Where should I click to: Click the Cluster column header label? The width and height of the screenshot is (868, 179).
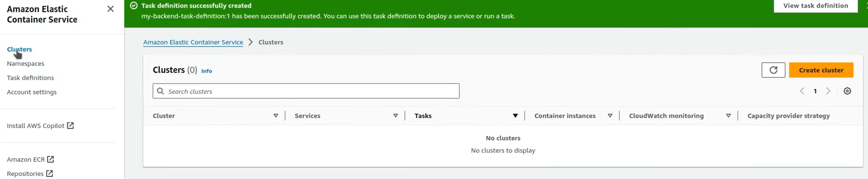[x=164, y=116]
